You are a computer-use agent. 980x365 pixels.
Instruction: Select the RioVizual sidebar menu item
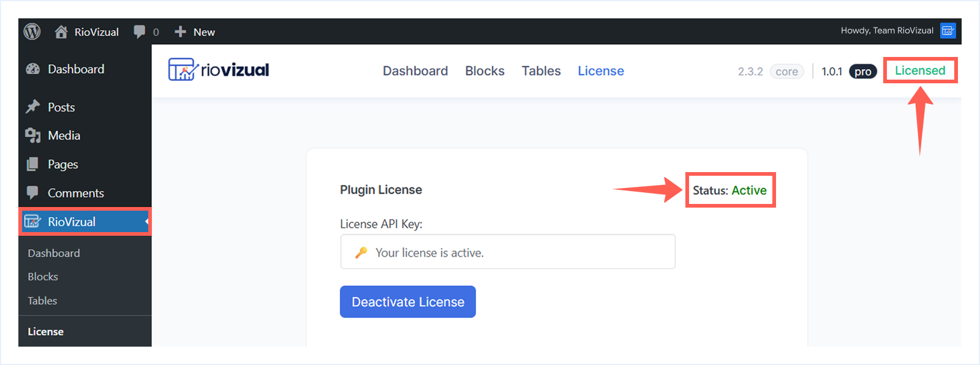[x=72, y=222]
